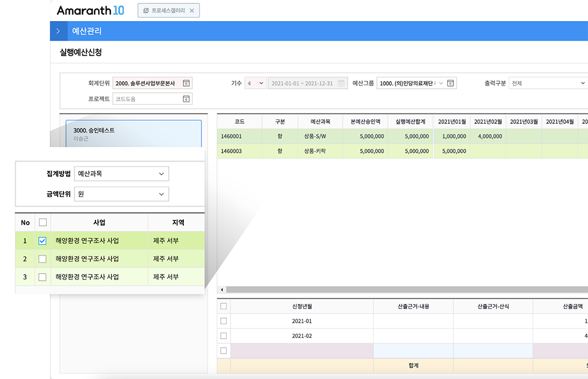588x379 pixels.
Task: Click the 코드 column header
Action: 239,121
